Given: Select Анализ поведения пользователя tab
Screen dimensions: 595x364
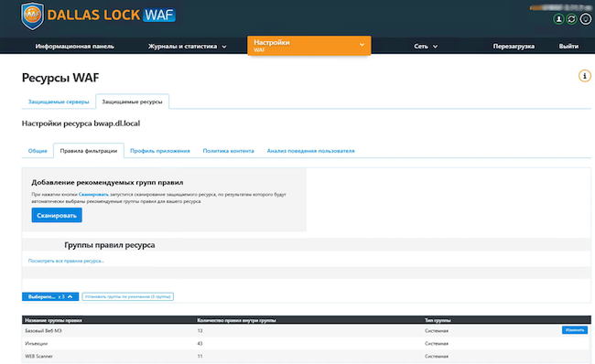Looking at the screenshot, I should (x=310, y=151).
